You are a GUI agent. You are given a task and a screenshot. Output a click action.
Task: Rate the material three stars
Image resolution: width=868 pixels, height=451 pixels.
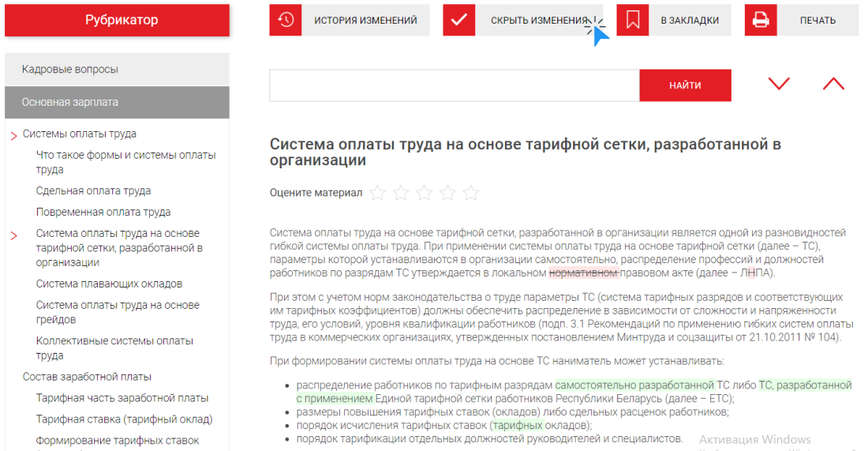click(425, 193)
